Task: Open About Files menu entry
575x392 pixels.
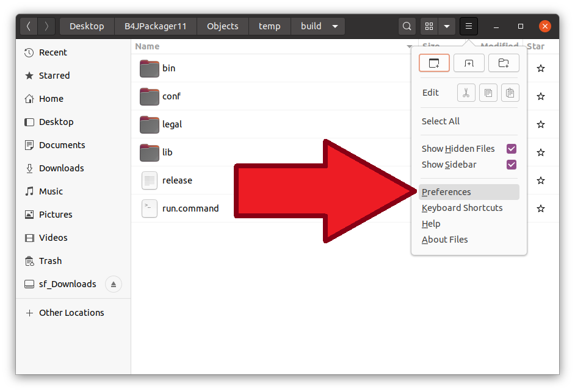Action: click(469, 239)
